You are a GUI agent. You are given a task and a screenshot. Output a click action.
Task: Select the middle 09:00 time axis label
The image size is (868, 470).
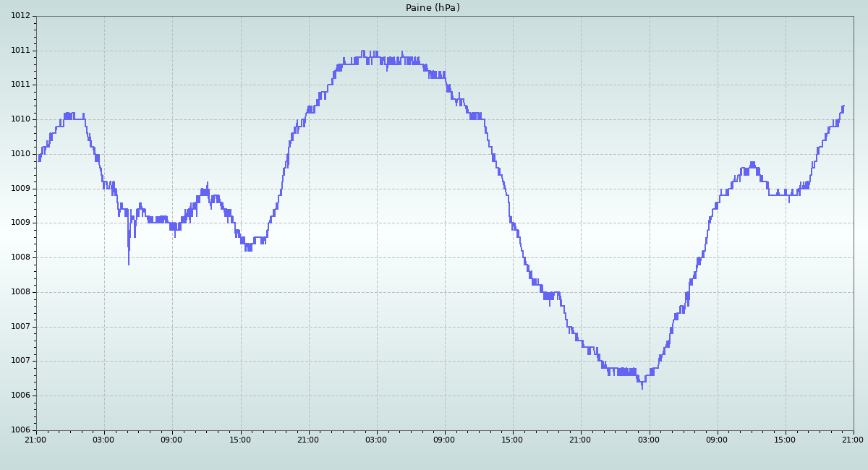pyautogui.click(x=444, y=439)
